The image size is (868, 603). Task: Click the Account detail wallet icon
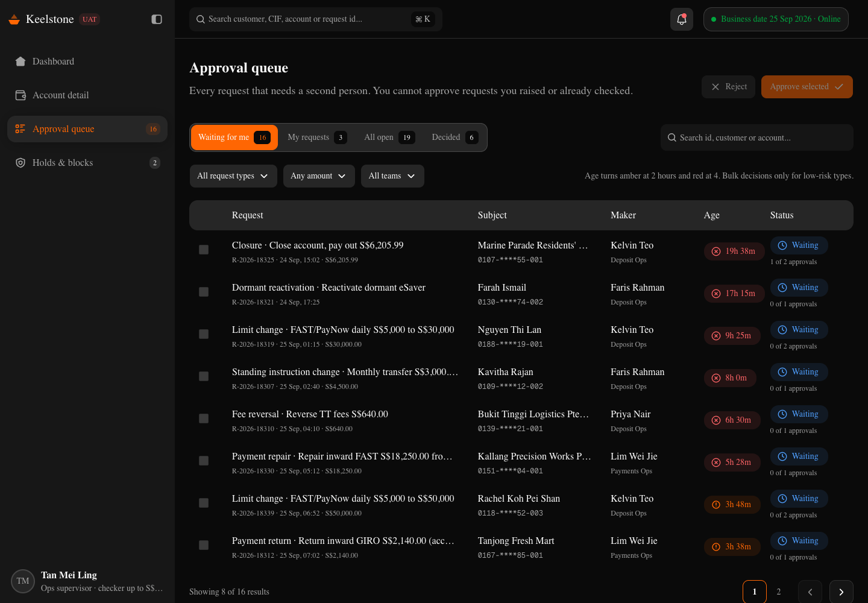[20, 95]
